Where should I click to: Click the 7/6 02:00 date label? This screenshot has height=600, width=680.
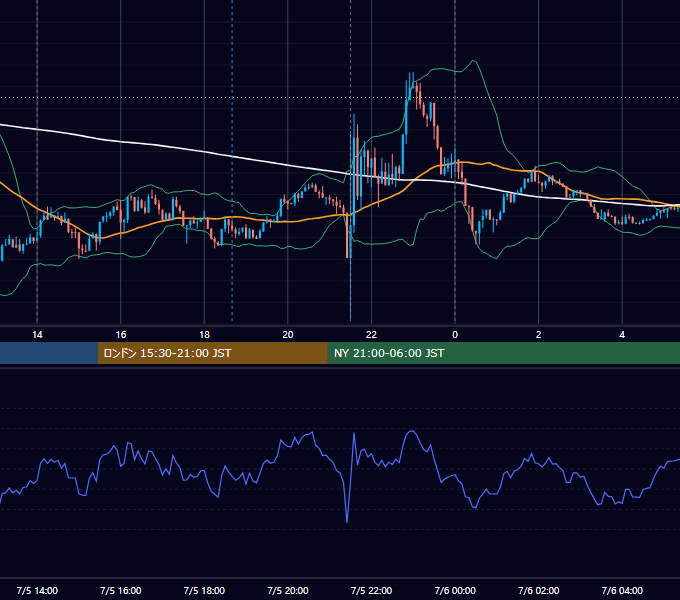(x=539, y=590)
